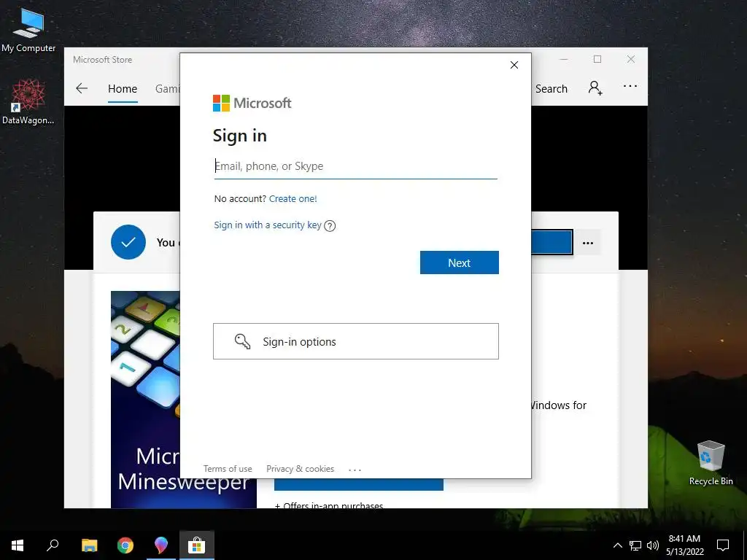Click the blue Next button
This screenshot has height=560, width=747.
[x=460, y=262]
